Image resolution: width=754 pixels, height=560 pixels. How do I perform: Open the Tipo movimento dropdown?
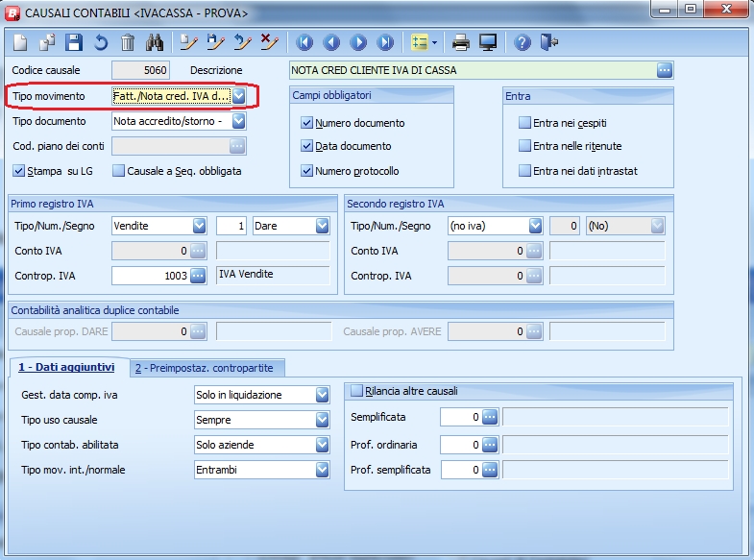click(x=238, y=96)
